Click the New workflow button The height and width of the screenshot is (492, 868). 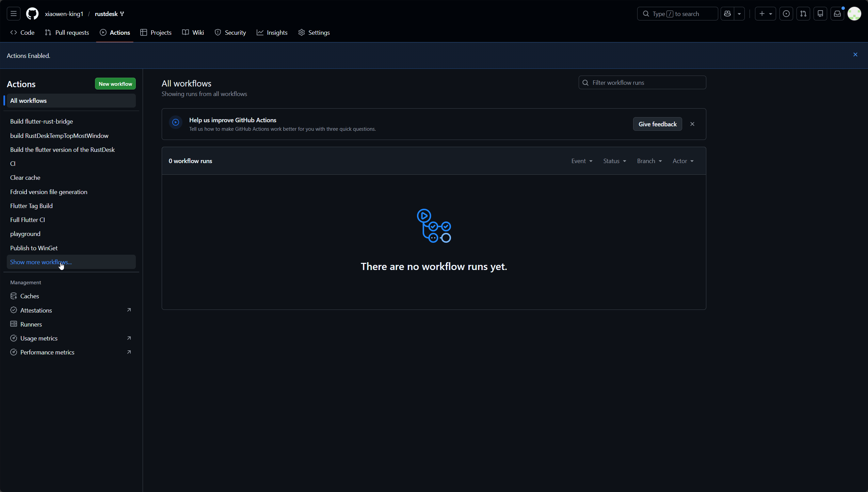point(115,84)
